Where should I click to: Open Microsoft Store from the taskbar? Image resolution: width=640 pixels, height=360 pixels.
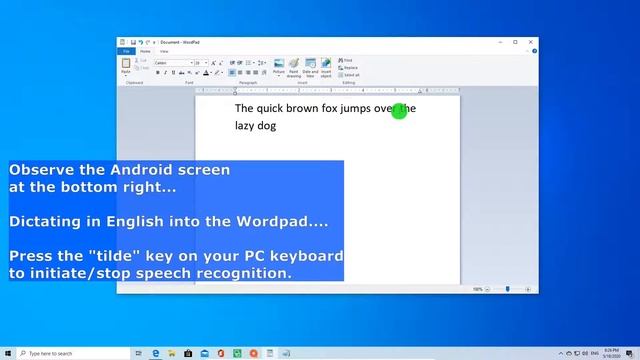tap(188, 353)
